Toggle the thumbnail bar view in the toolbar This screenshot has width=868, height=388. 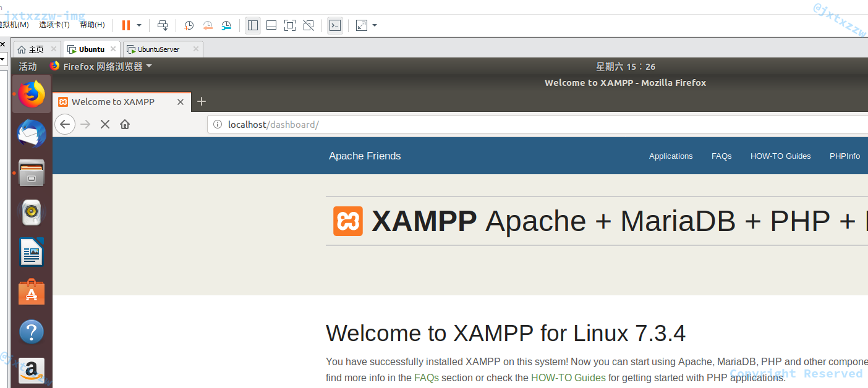pos(271,25)
